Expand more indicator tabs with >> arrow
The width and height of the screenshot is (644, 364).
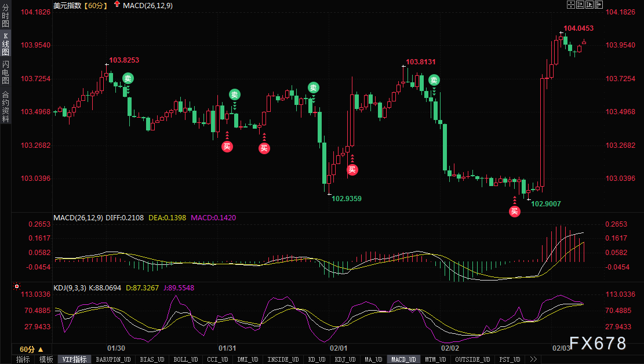(533, 359)
